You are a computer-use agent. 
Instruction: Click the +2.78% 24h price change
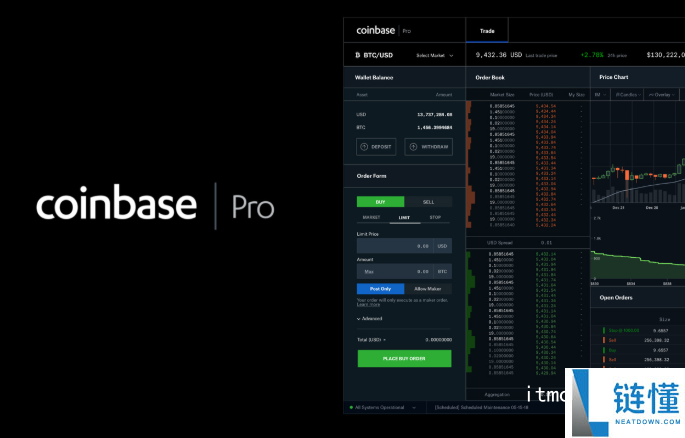(x=592, y=55)
